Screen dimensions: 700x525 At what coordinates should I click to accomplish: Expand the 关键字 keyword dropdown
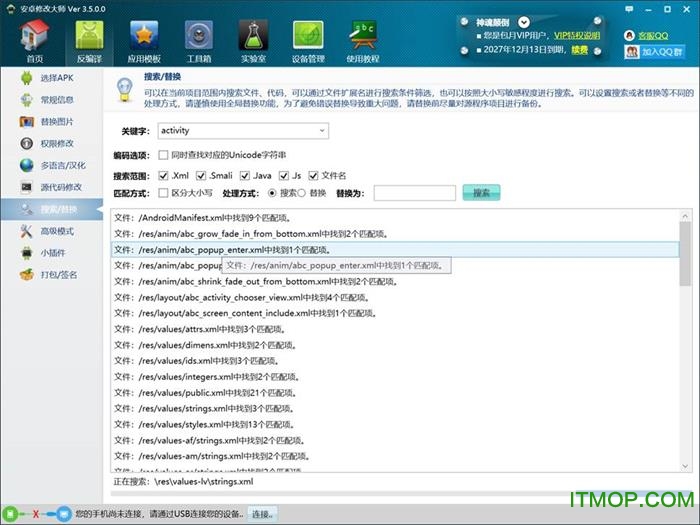tap(321, 130)
